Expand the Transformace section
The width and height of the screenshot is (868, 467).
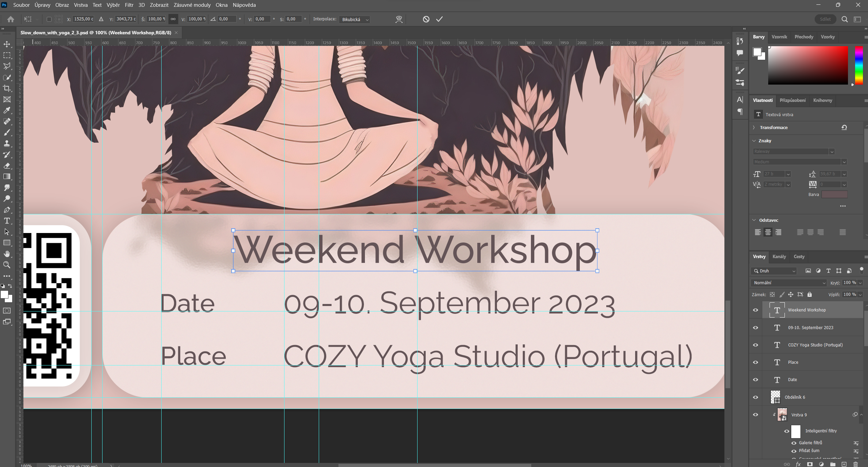coord(754,128)
